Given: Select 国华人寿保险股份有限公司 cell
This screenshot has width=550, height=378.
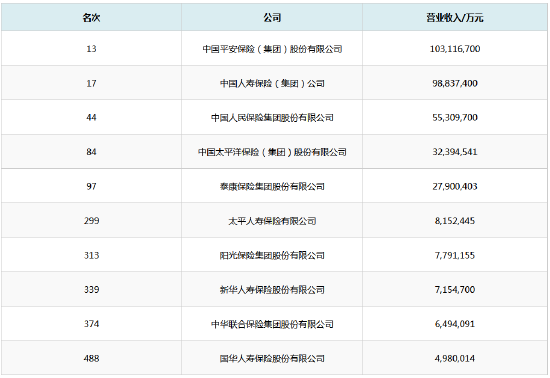Looking at the screenshot, I should pyautogui.click(x=272, y=358).
